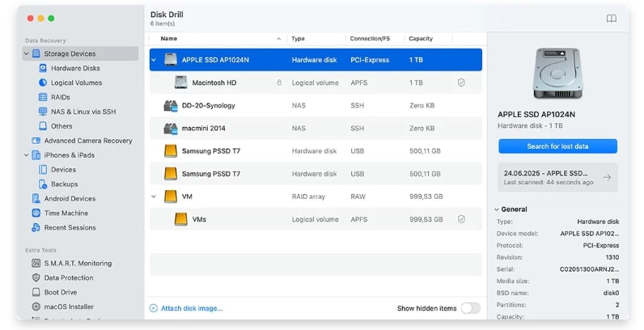Image resolution: width=644 pixels, height=330 pixels.
Task: Click the RAIDs sidebar icon
Action: 43,97
